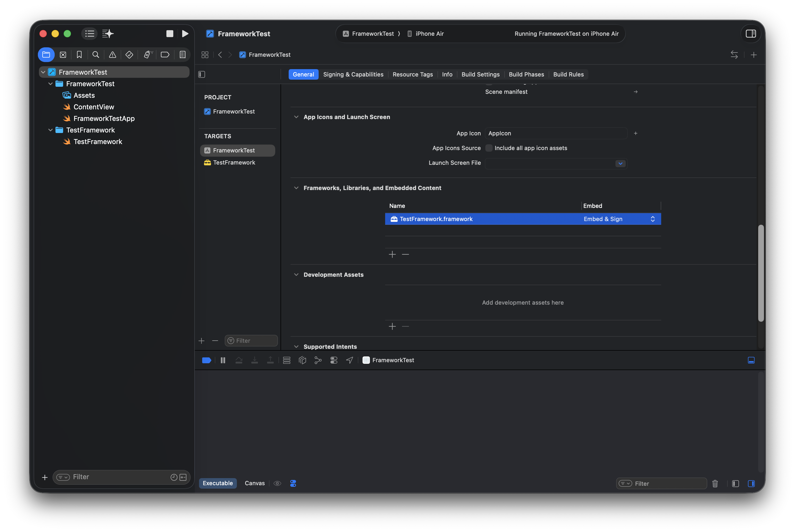Open the breakpoint navigator icon
Image resolution: width=795 pixels, height=532 pixels.
click(165, 55)
